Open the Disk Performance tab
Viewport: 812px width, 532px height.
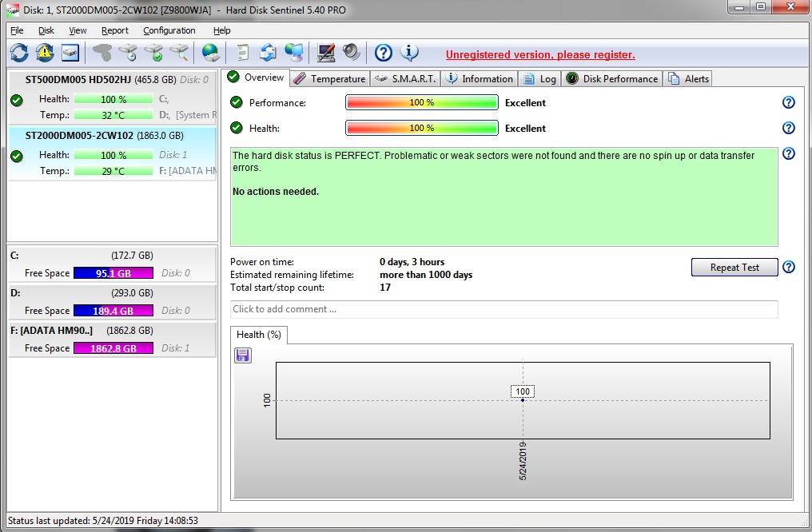pyautogui.click(x=612, y=78)
